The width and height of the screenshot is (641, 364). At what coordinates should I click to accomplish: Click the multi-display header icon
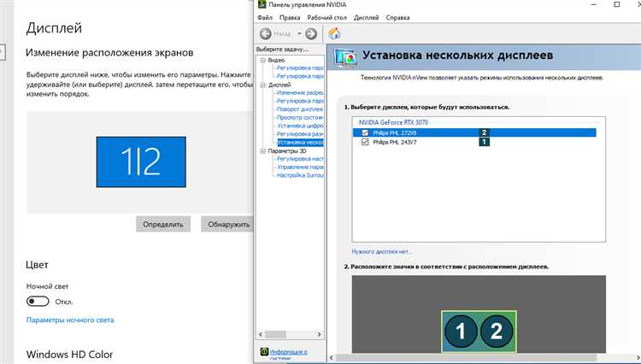[x=346, y=57]
